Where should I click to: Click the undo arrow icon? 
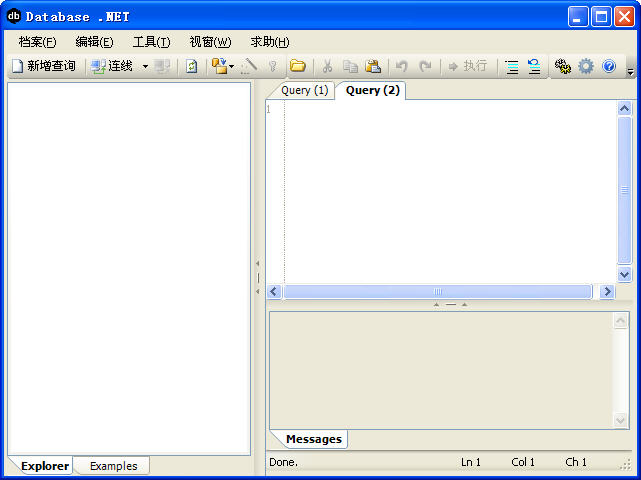402,66
